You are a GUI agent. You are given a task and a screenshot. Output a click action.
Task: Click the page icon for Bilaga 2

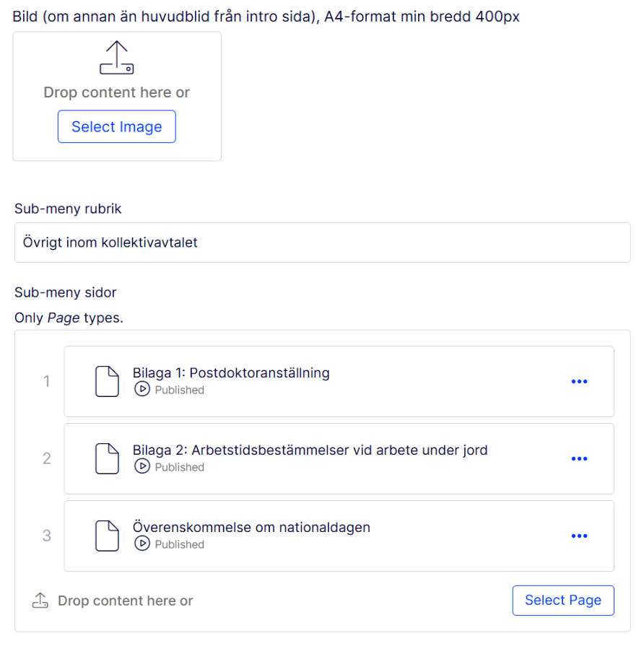[x=108, y=458]
